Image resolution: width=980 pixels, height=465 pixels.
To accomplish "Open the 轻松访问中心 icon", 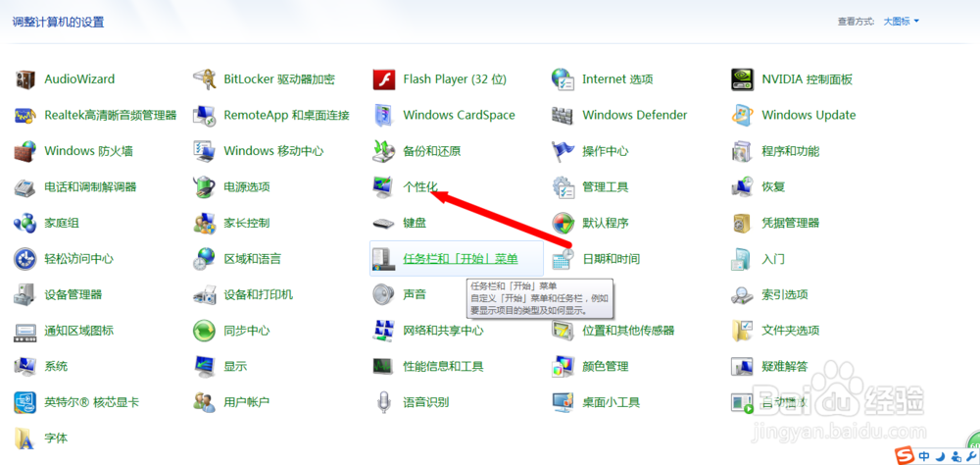I will point(25,258).
